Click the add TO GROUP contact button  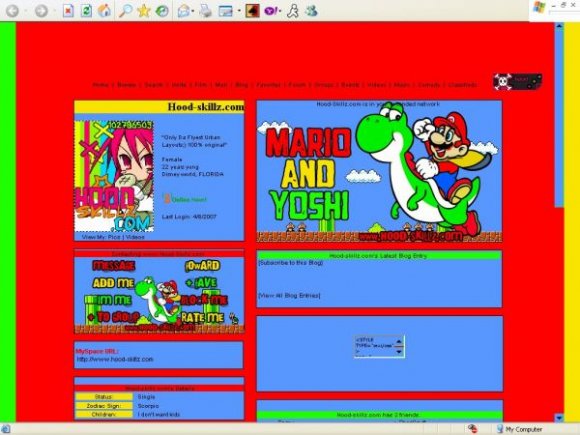pos(113,317)
